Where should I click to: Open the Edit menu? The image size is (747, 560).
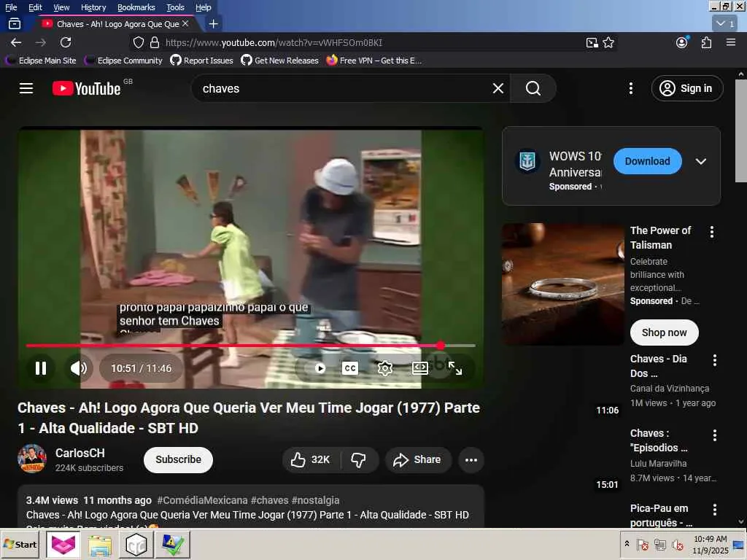pyautogui.click(x=35, y=7)
